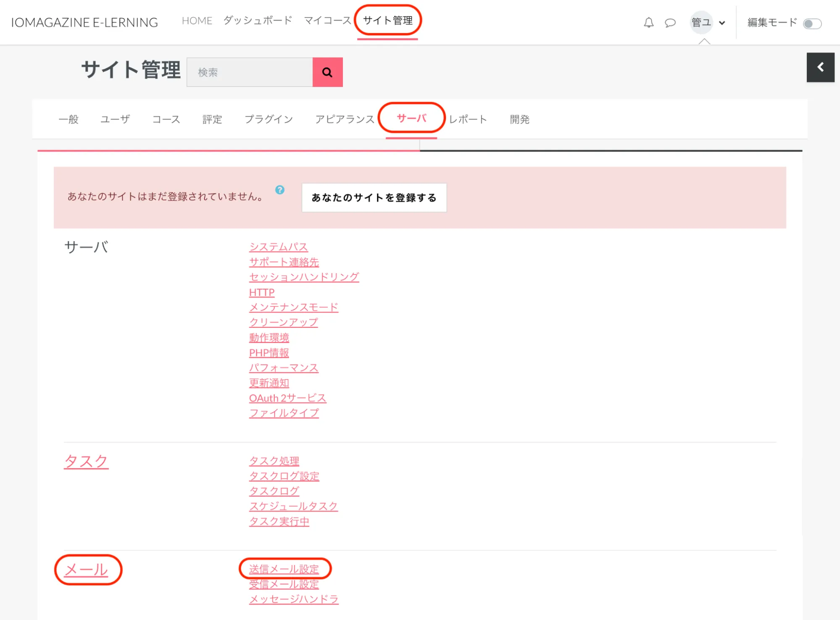The width and height of the screenshot is (840, 620).
Task: Switch to the プラグイン tab
Action: tap(269, 119)
